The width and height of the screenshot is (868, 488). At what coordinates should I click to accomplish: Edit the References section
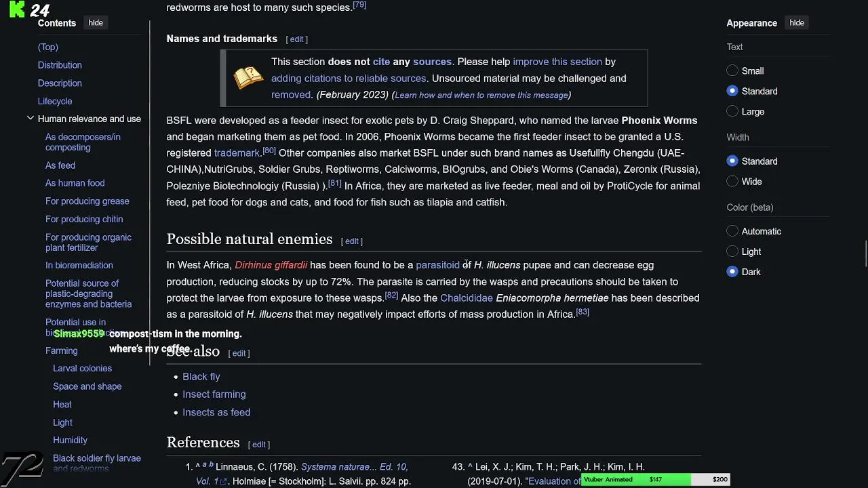coord(259,445)
